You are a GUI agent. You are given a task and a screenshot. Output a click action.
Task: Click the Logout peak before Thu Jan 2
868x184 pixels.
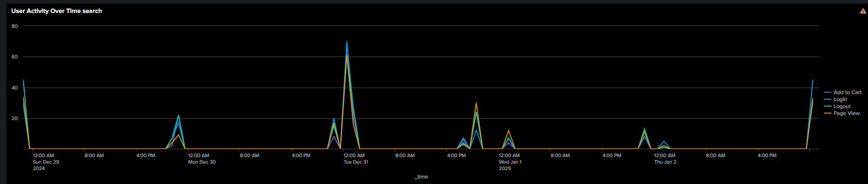pyautogui.click(x=644, y=129)
